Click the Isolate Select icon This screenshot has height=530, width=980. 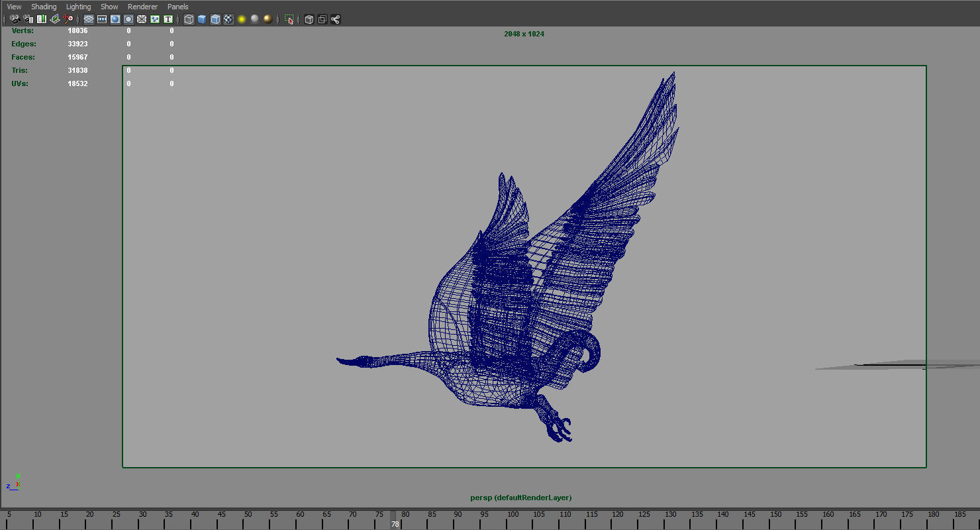coord(289,19)
